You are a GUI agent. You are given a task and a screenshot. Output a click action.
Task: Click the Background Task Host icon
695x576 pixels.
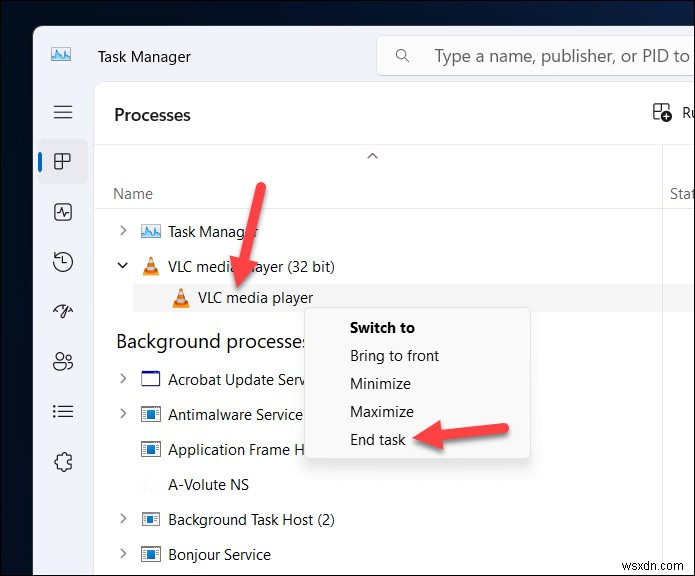(x=151, y=519)
